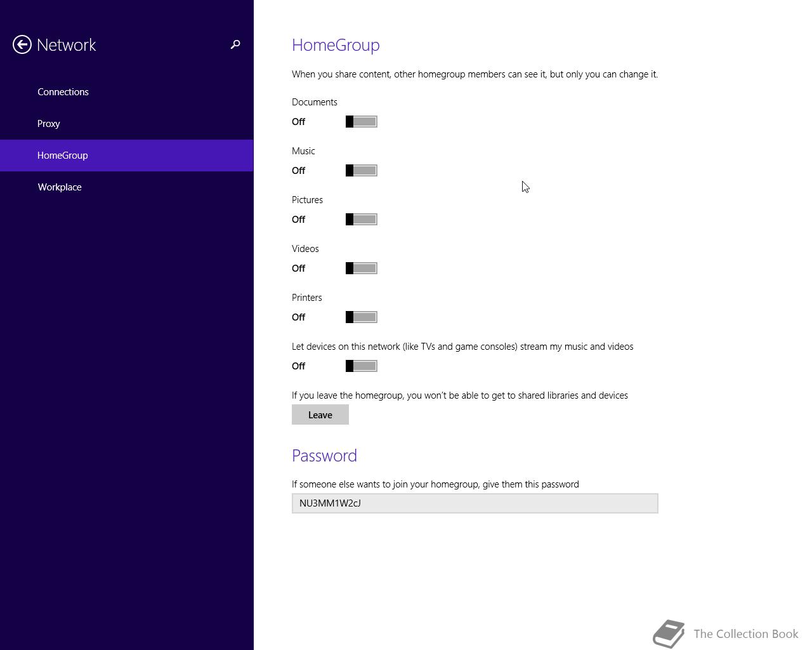Click the Network title in the sidebar
This screenshot has width=812, height=650.
(x=67, y=45)
